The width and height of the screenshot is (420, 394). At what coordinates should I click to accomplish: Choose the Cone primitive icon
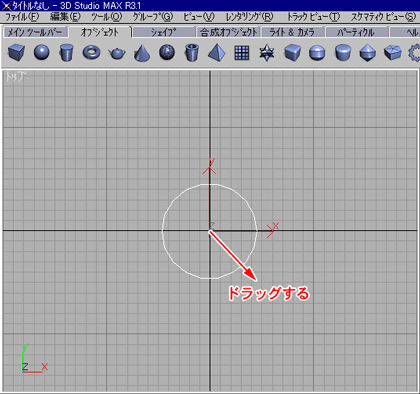point(142,53)
